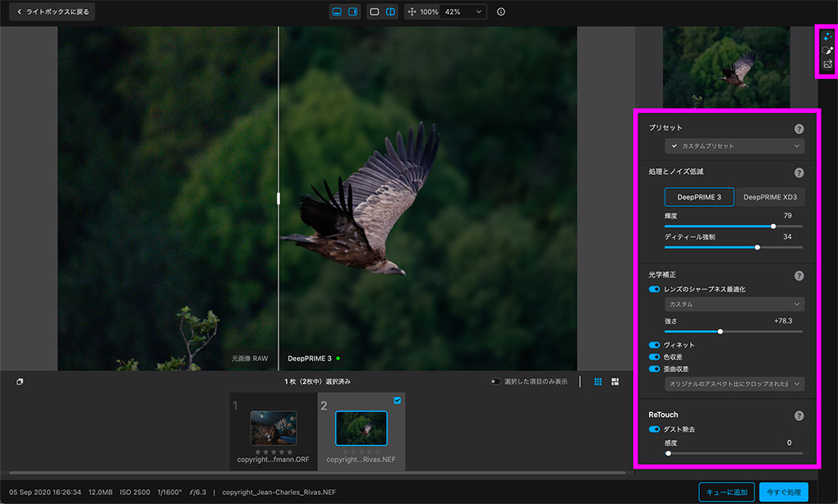This screenshot has height=504, width=838.
Task: Switch to single image view icon
Action: 375,12
